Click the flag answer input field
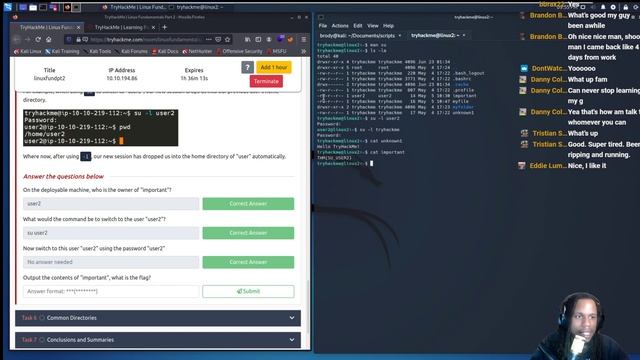 [111, 291]
